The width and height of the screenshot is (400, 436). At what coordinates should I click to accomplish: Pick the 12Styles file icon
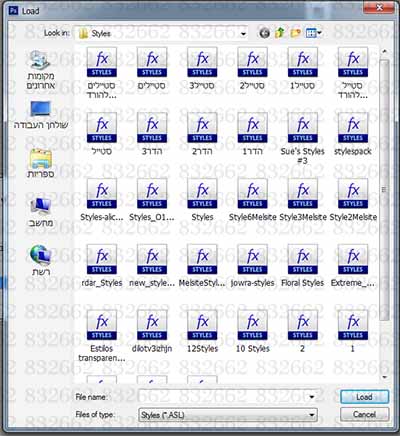click(x=202, y=325)
